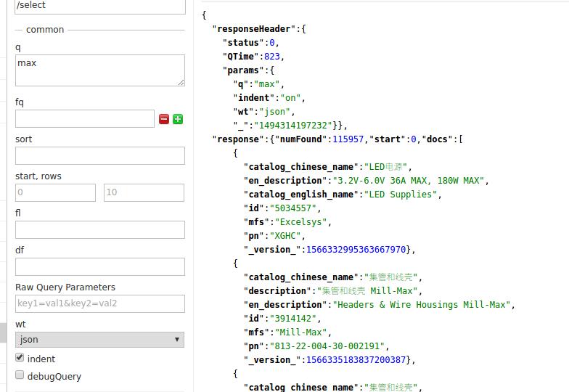Click the Raw Query Parameters field
Image resolution: width=569 pixels, height=392 pixels.
point(100,303)
